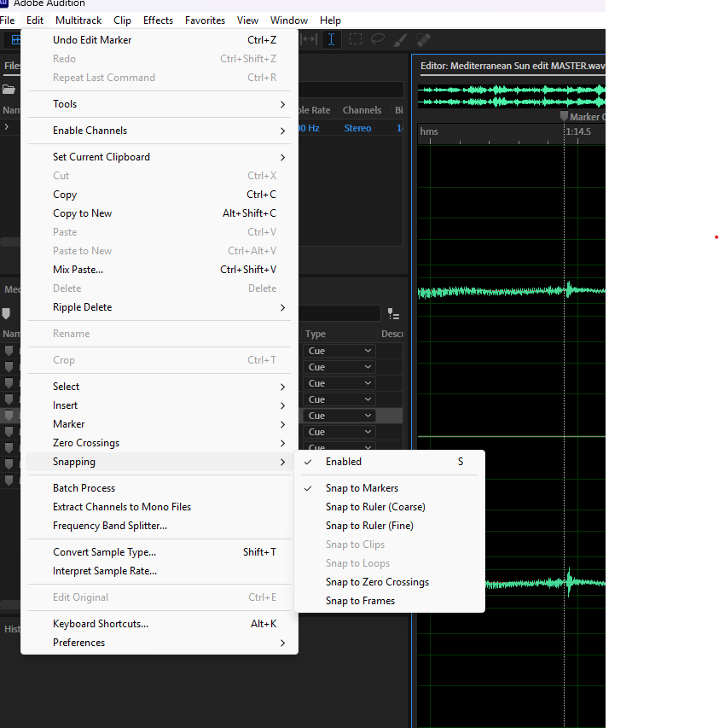The width and height of the screenshot is (719, 728).
Task: Select the Time Selection tool
Action: coord(331,39)
